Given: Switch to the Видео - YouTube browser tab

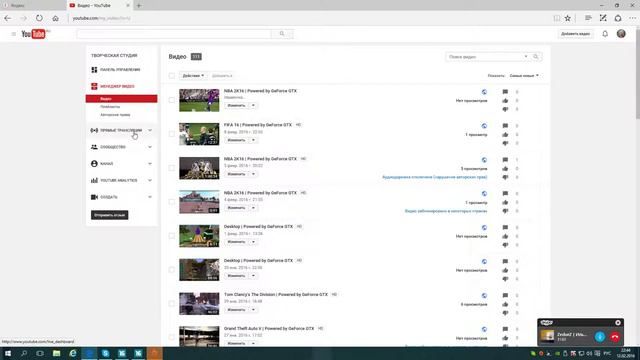Looking at the screenshot, I should (99, 5).
